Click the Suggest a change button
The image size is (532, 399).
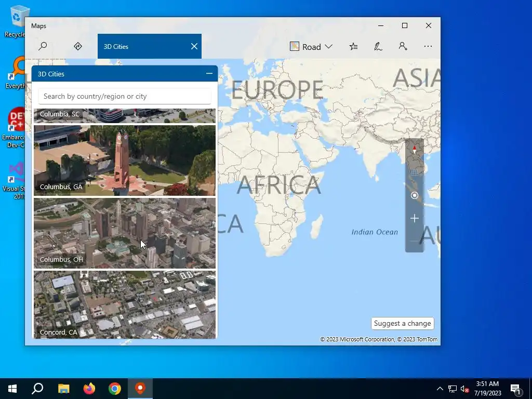tap(403, 323)
